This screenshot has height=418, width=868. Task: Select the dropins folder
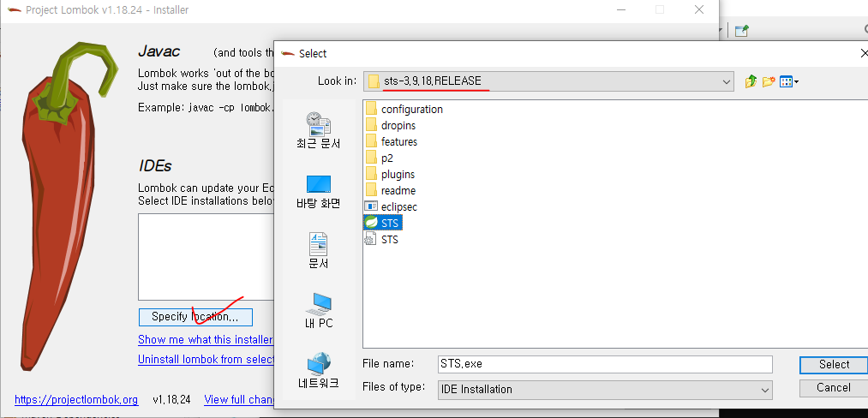click(x=390, y=126)
